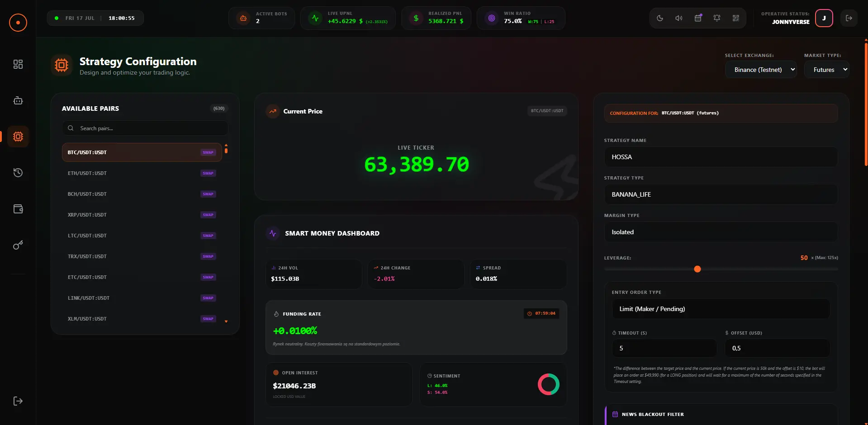
Task: Open the Entry Order Type dropdown
Action: [x=721, y=309]
